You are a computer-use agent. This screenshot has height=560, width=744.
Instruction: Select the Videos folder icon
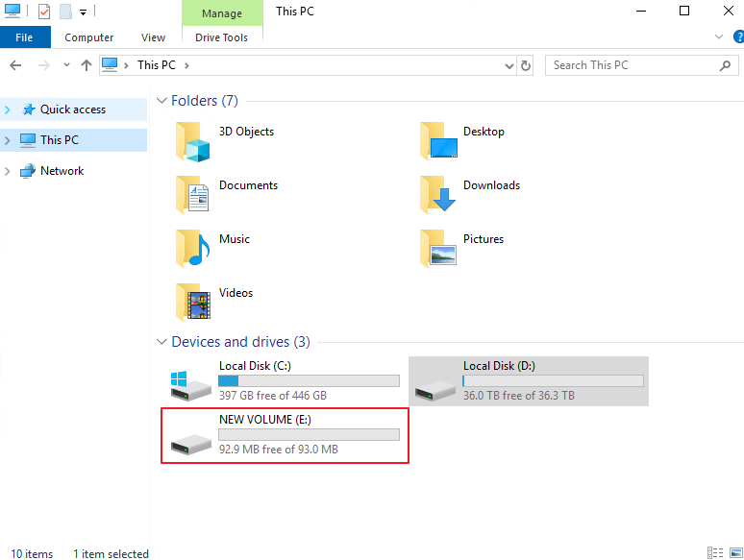click(192, 302)
